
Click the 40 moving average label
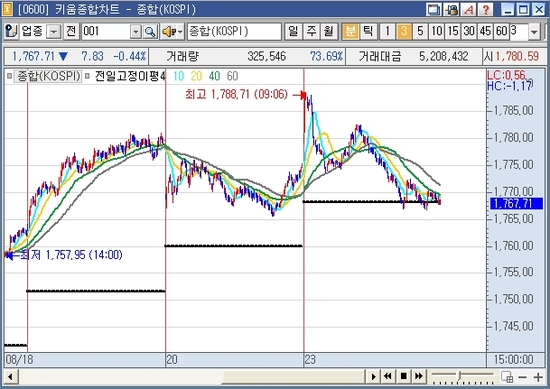coord(214,76)
